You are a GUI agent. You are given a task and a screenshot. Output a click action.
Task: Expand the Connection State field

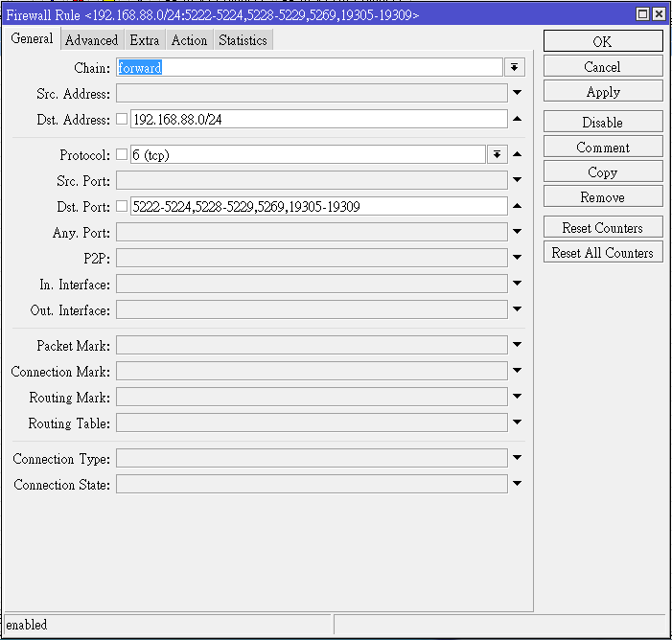518,483
